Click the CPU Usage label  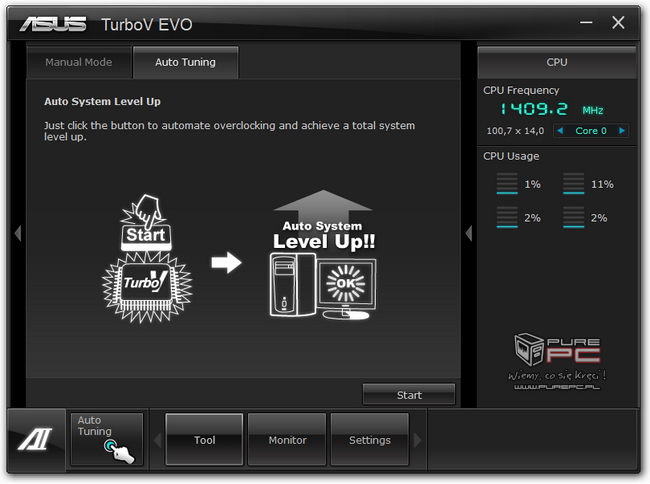pos(511,156)
